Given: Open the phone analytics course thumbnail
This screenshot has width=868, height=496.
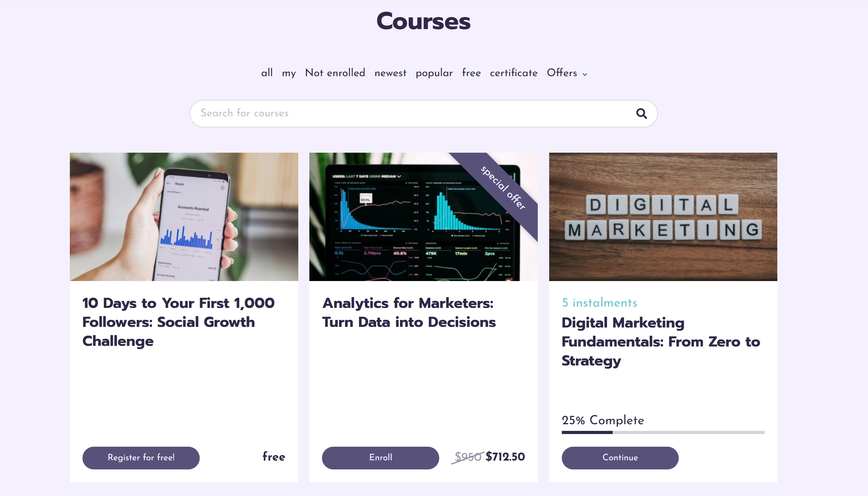Looking at the screenshot, I should tap(184, 217).
